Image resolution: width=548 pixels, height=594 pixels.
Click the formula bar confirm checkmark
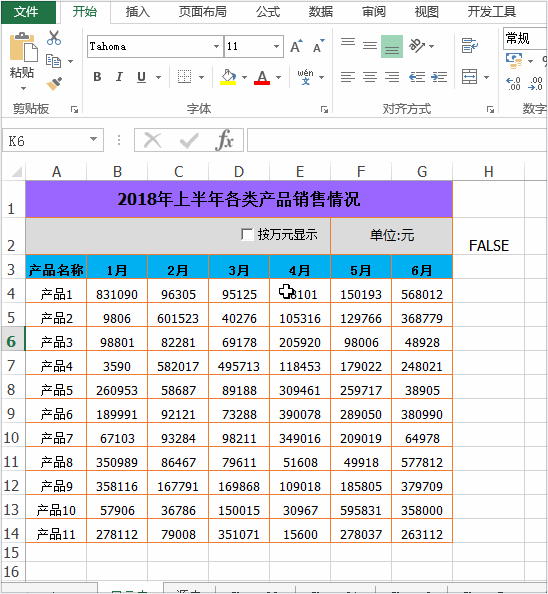click(189, 141)
